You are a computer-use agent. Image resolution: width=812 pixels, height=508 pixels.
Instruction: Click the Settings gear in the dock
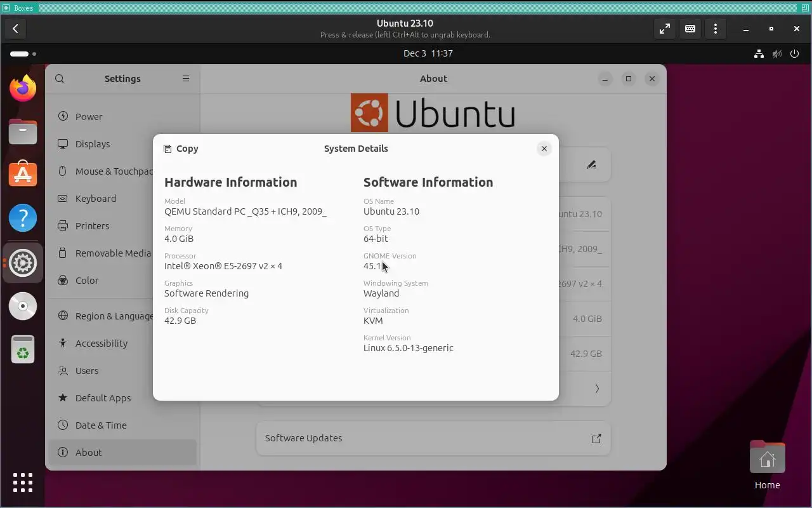click(x=23, y=262)
